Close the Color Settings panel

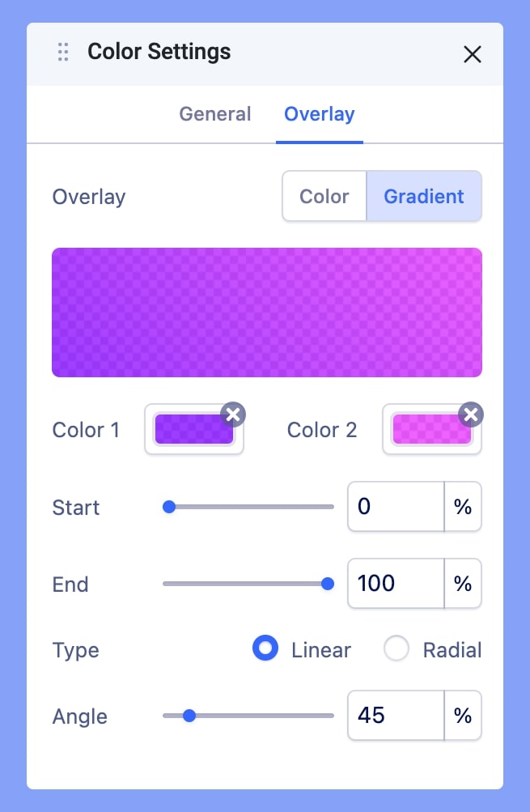click(472, 54)
